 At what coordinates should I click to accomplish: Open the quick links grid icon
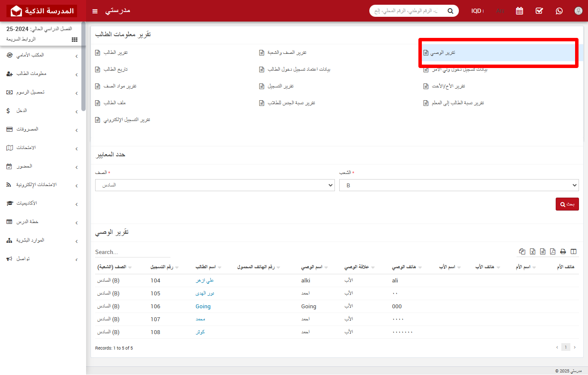74,39
